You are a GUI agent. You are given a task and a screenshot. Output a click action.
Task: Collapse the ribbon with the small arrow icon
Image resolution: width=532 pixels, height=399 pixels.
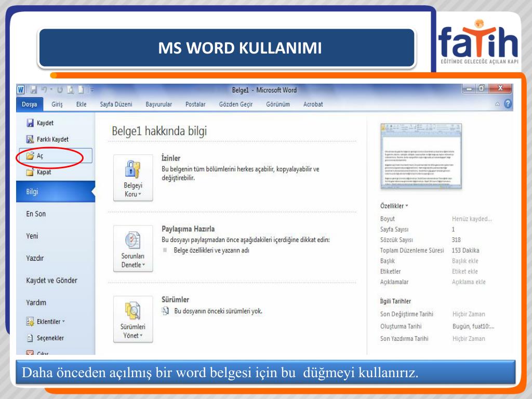497,104
